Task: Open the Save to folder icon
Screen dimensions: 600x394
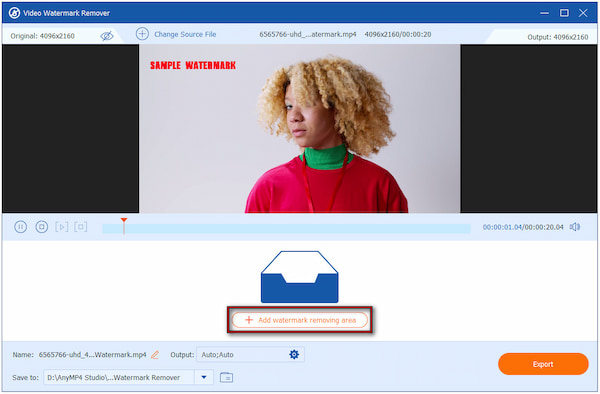Action: [227, 378]
